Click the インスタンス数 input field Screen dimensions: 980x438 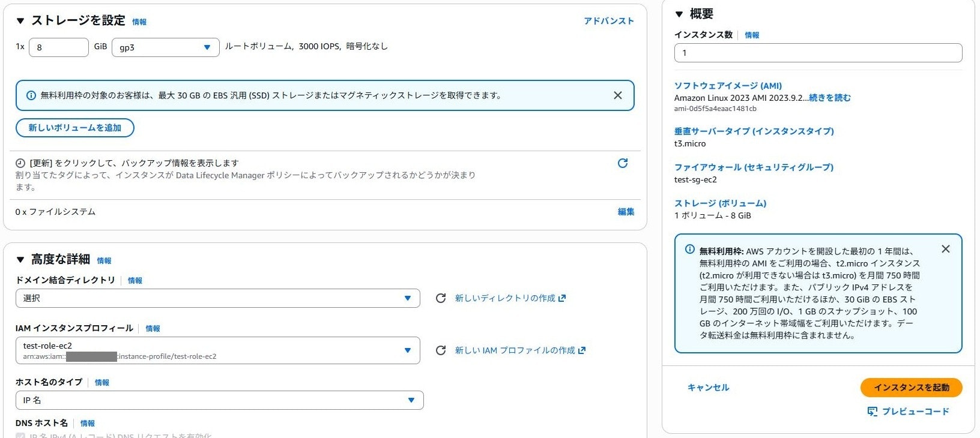pyautogui.click(x=818, y=53)
